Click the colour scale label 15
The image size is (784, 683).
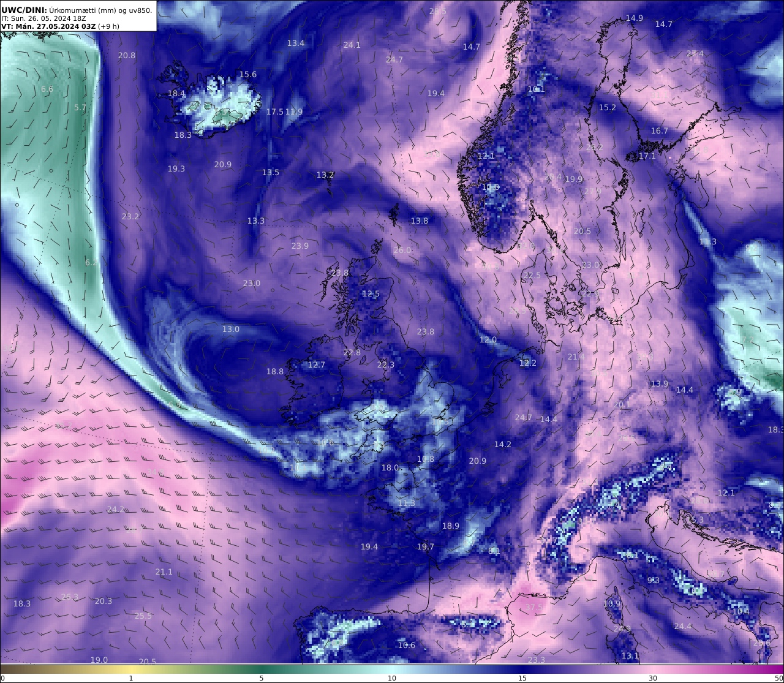tap(522, 678)
